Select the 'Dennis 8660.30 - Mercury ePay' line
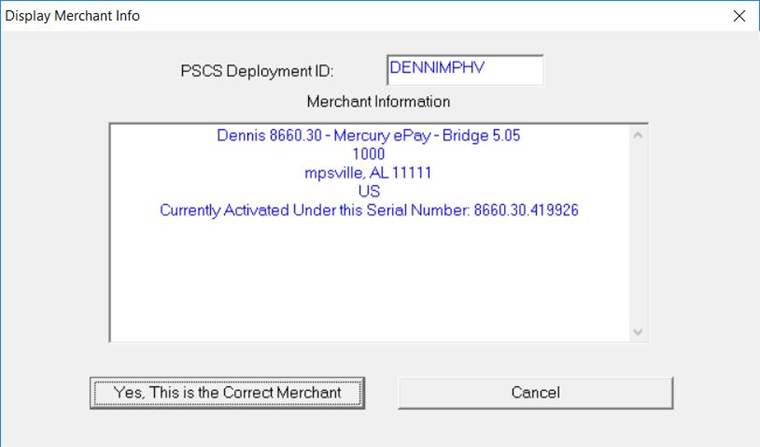Image resolution: width=760 pixels, height=447 pixels. tap(368, 135)
